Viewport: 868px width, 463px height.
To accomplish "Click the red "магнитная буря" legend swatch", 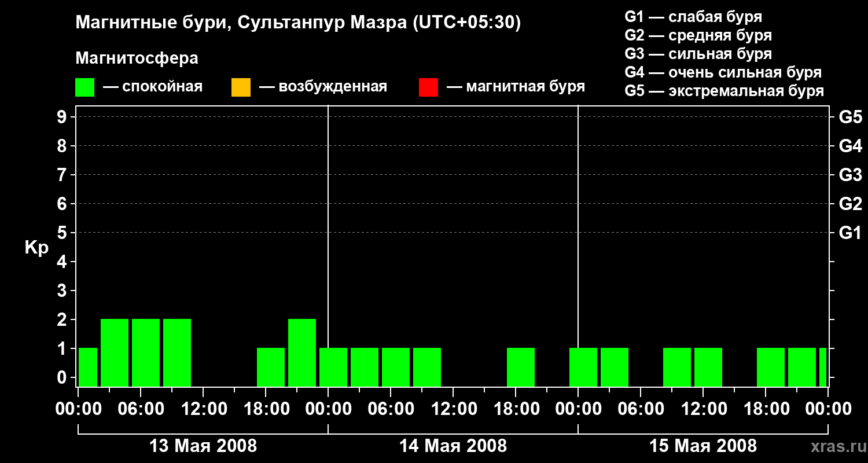I will click(x=428, y=87).
